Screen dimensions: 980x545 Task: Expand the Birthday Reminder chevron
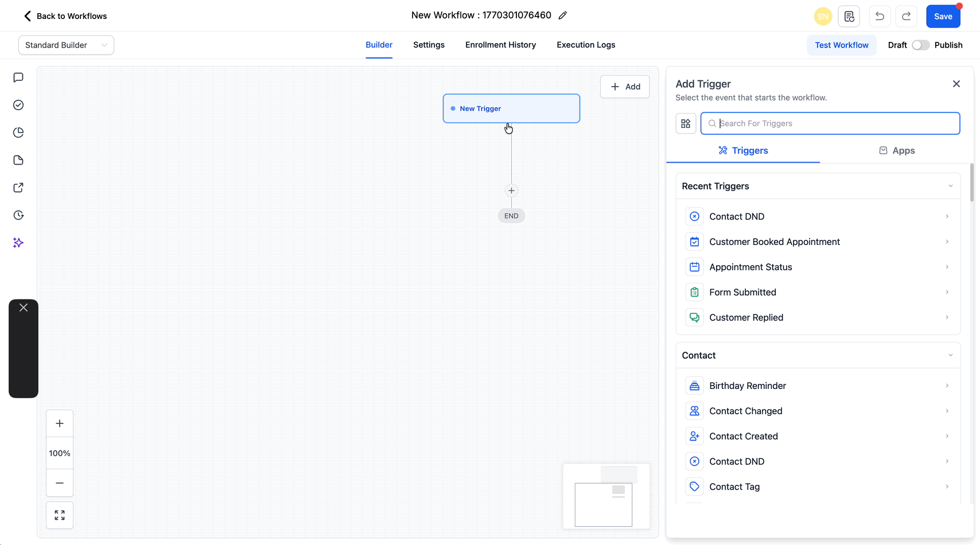(947, 386)
